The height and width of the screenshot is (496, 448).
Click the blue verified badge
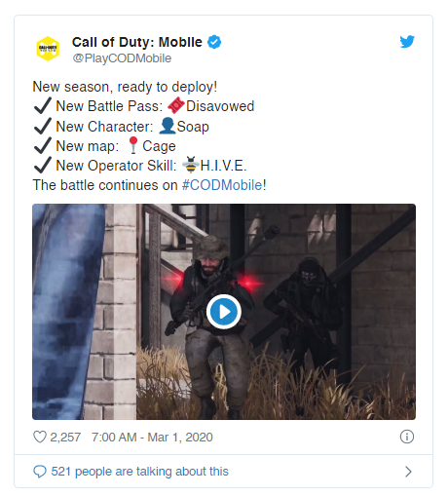(x=214, y=42)
